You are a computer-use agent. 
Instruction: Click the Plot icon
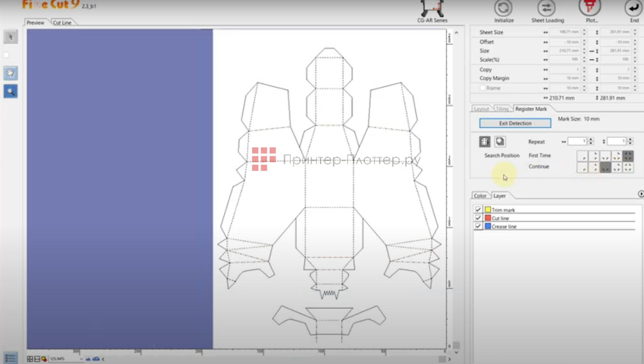tap(590, 8)
